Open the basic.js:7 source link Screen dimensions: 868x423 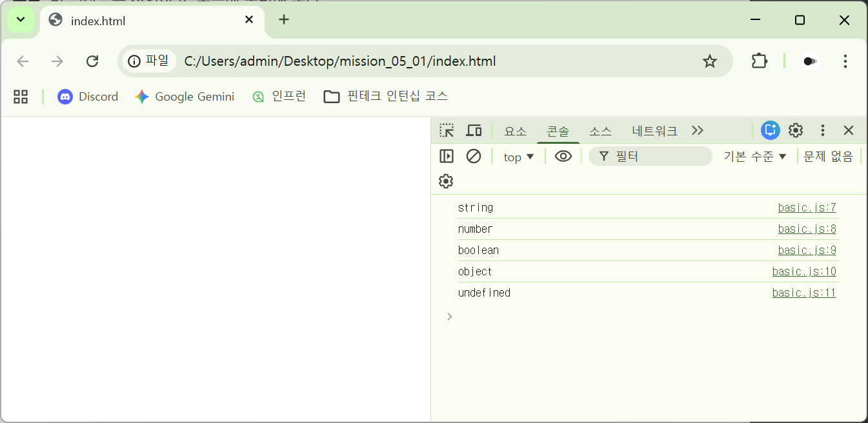[x=807, y=208]
